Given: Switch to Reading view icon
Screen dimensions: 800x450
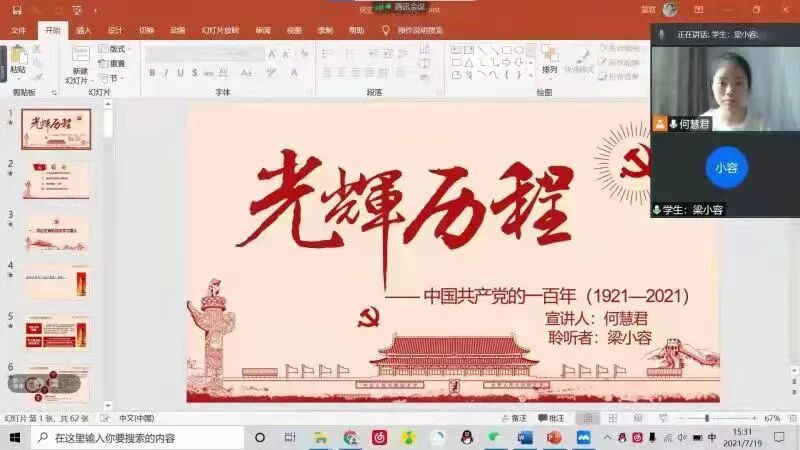Looking at the screenshot, I should (x=638, y=418).
